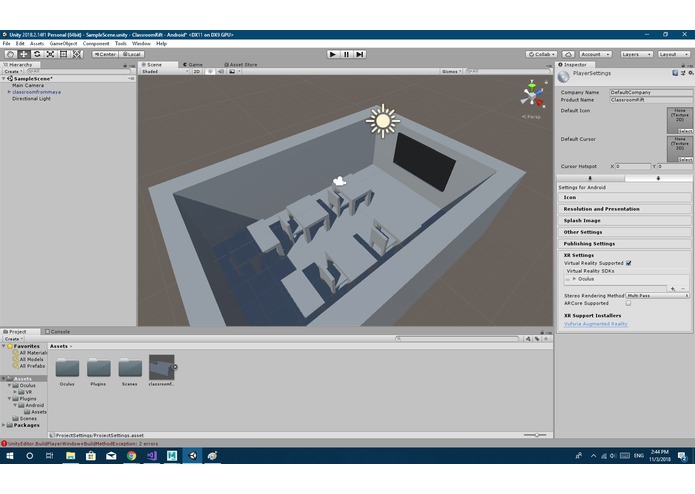Open the Inspector settings gear icon

pos(691,73)
